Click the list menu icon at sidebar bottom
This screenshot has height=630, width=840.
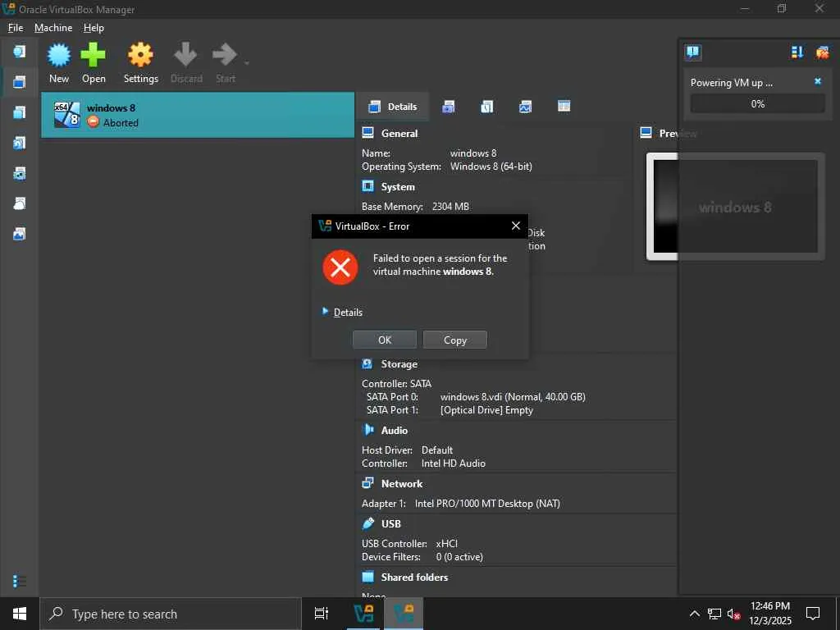point(20,582)
